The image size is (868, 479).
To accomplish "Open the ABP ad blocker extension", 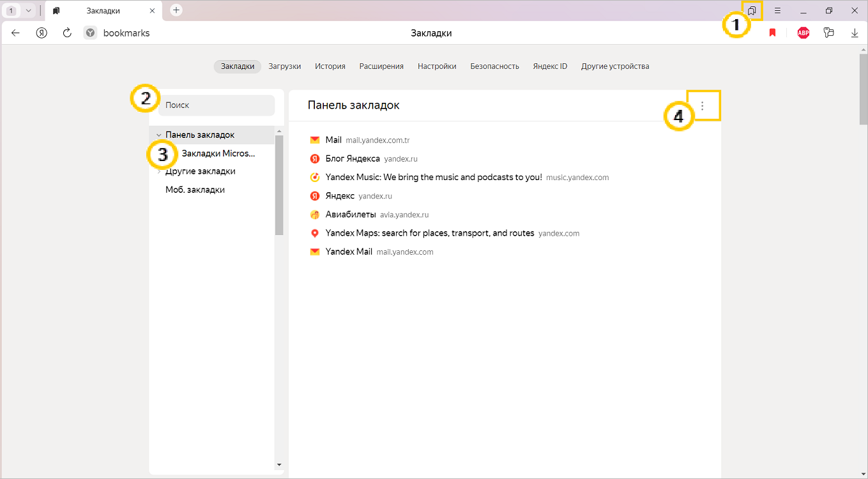I will tap(803, 33).
